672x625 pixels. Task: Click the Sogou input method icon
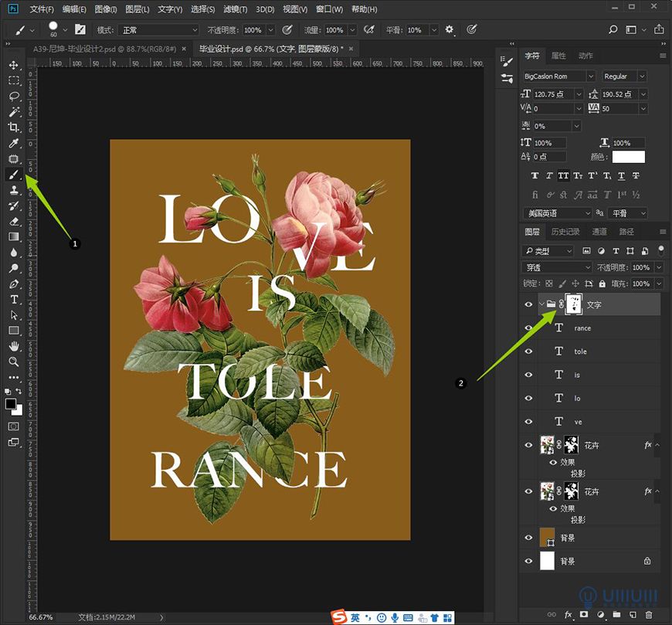tap(339, 617)
